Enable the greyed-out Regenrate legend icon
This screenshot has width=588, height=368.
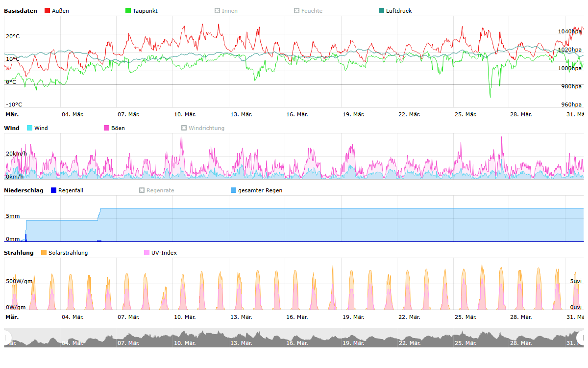coord(142,190)
